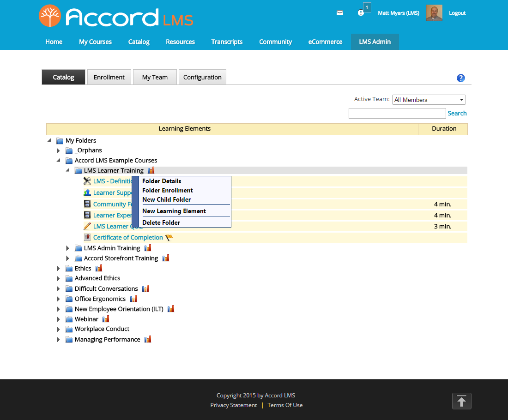Screen dimensions: 508x420
Task: Click the Workplace Conduct folder icon
Action: coord(69,329)
